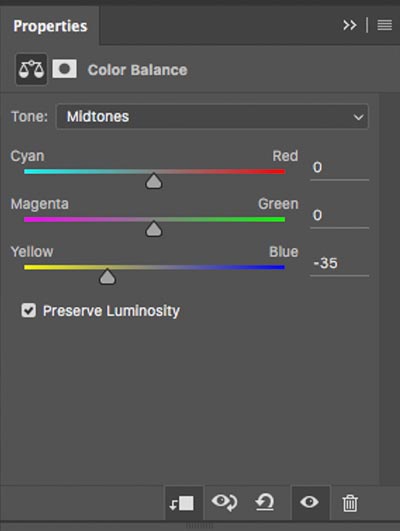The width and height of the screenshot is (400, 531).
Task: Delete adjustment layer with trash icon
Action: tap(350, 503)
